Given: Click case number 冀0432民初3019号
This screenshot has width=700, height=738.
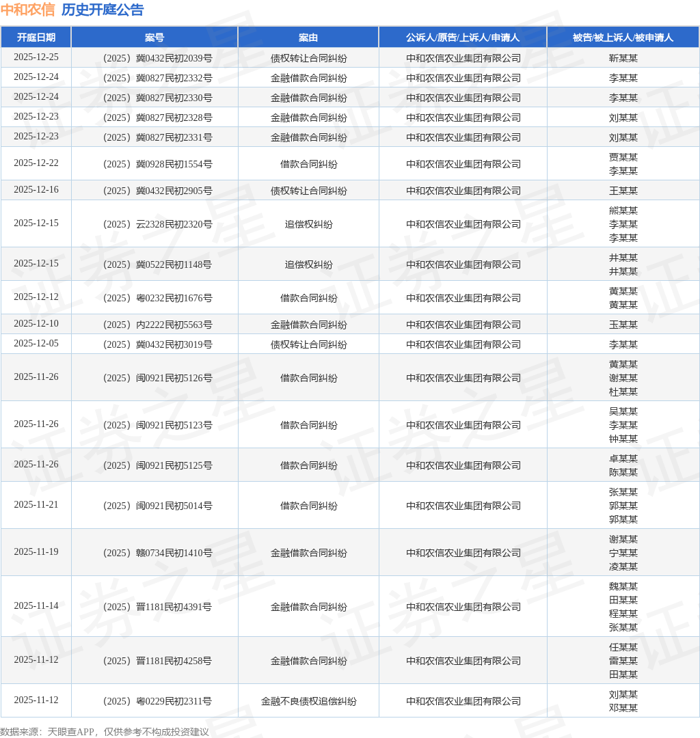Looking at the screenshot, I should point(158,344).
